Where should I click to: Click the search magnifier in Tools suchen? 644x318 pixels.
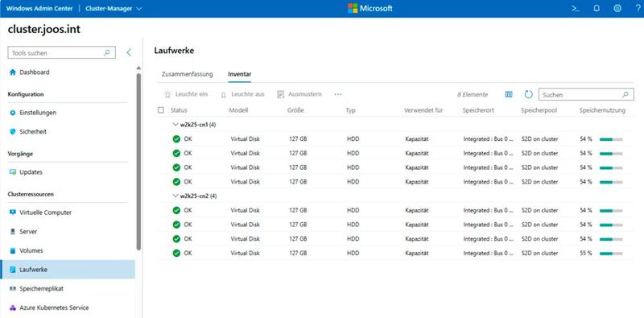[107, 53]
